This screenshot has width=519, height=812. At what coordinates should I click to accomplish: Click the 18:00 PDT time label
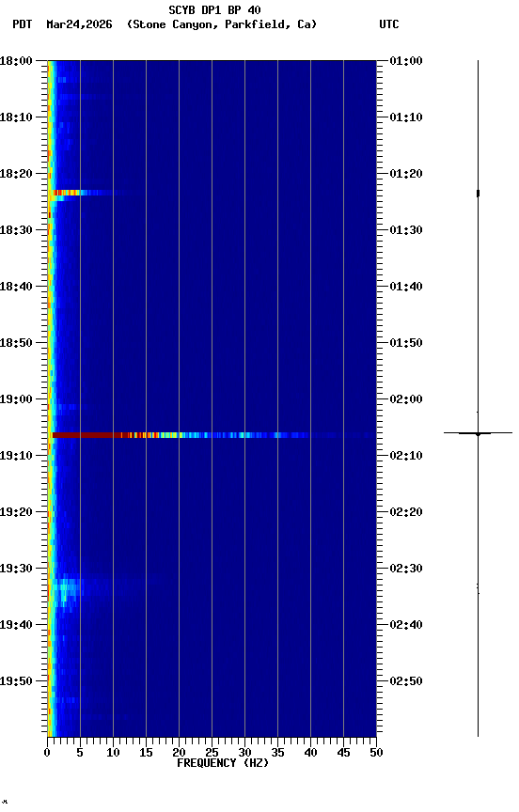click(16, 61)
